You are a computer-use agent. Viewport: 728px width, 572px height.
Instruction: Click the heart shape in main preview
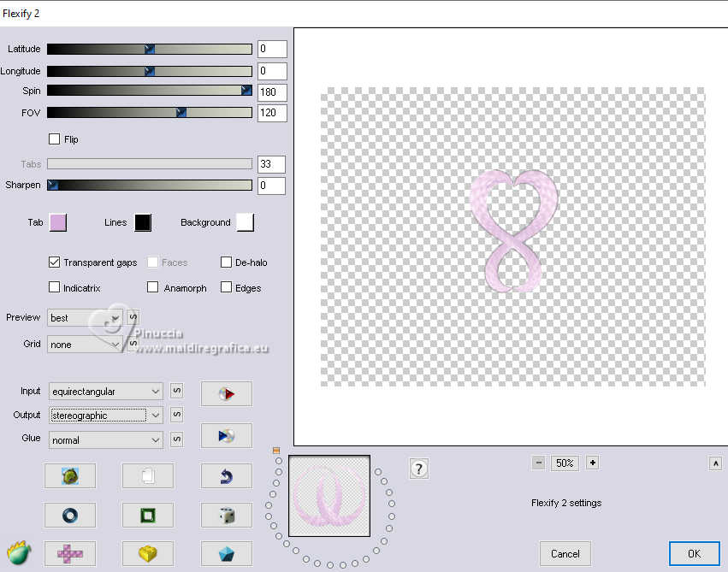pyautogui.click(x=513, y=231)
